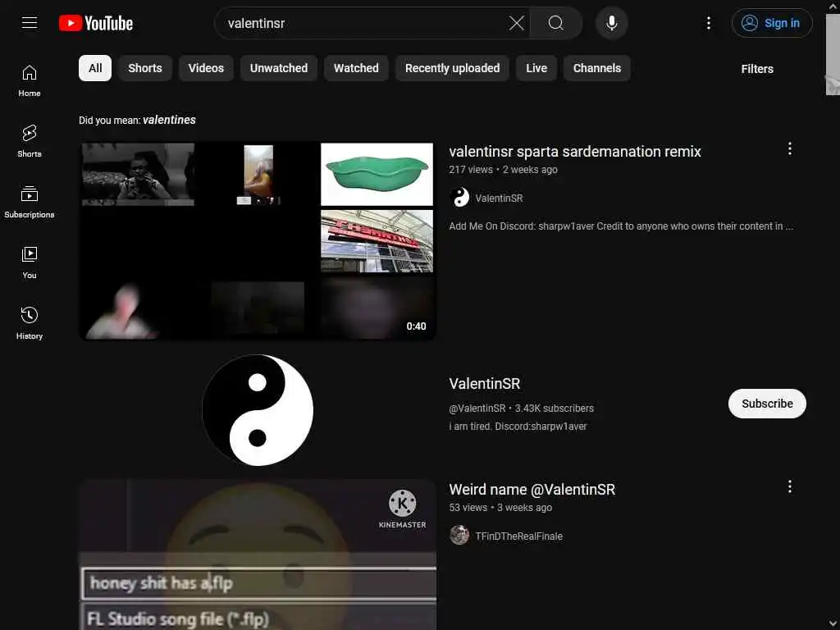The image size is (840, 630).
Task: Open video title valentinsr sparta sardemanation remix
Action: pyautogui.click(x=575, y=152)
